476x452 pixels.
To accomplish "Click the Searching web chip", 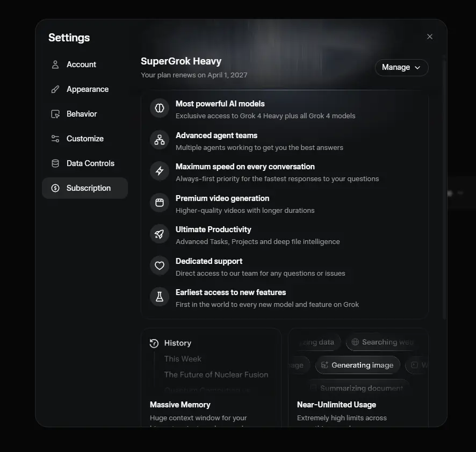I will [x=382, y=342].
